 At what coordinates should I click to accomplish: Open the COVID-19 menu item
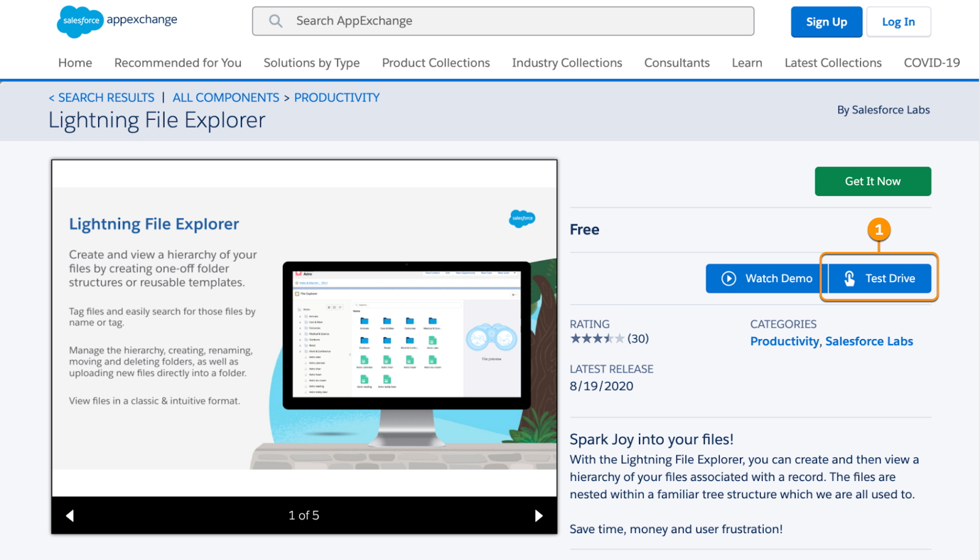(x=932, y=63)
